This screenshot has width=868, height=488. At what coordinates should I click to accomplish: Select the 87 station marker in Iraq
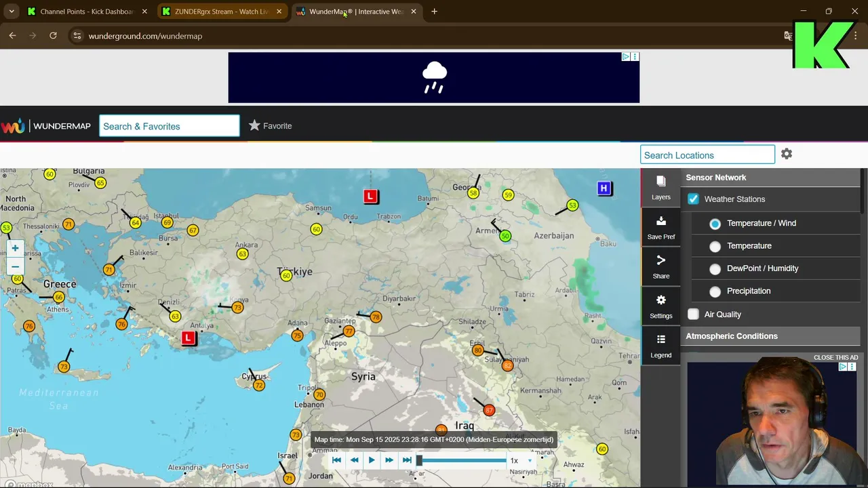point(489,410)
